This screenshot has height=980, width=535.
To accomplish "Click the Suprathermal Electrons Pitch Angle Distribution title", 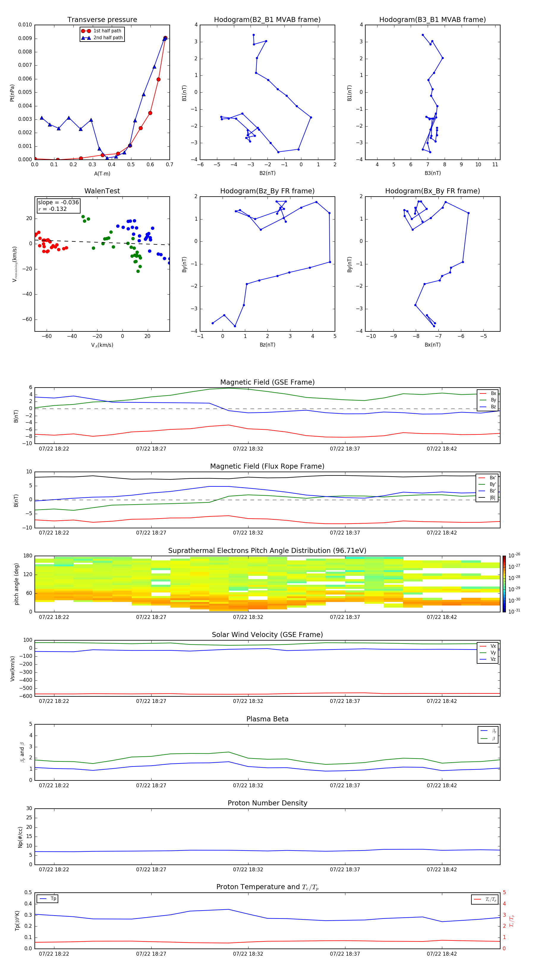I will pyautogui.click(x=267, y=551).
